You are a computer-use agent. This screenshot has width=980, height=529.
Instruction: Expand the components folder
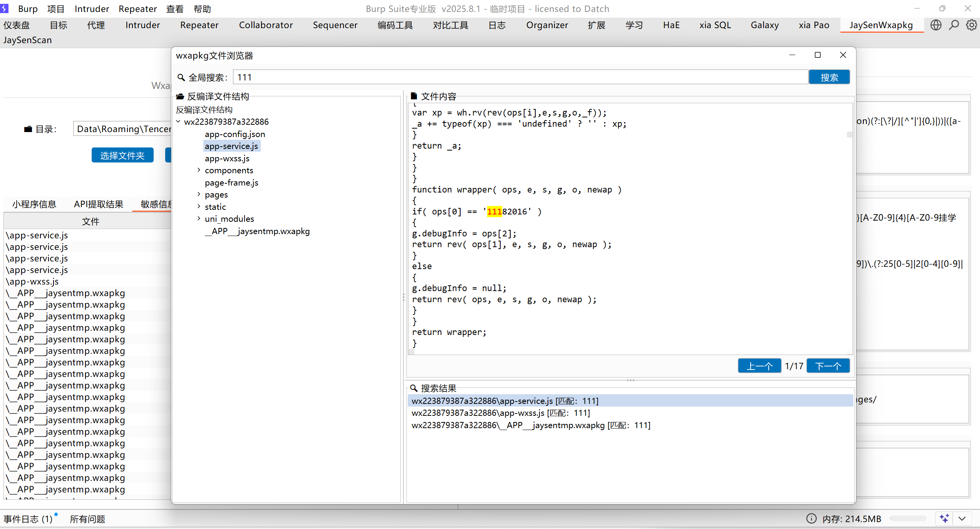pyautogui.click(x=199, y=170)
